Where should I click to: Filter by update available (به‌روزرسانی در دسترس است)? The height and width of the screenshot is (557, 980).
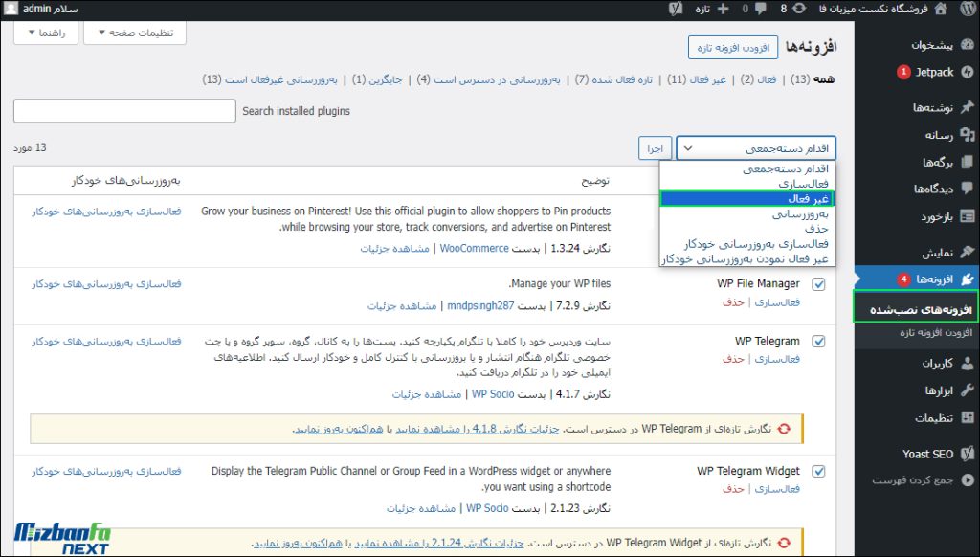tap(497, 79)
